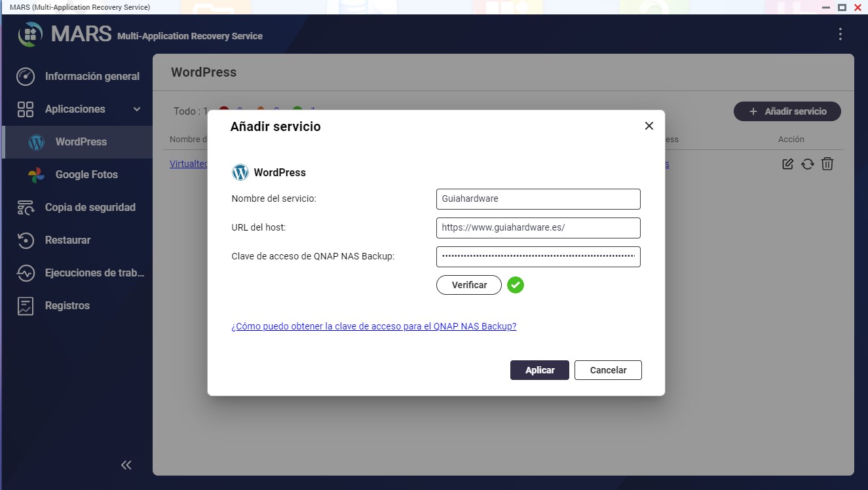The height and width of the screenshot is (490, 868).
Task: Click the Google Fotos pinwheel icon
Action: point(36,175)
